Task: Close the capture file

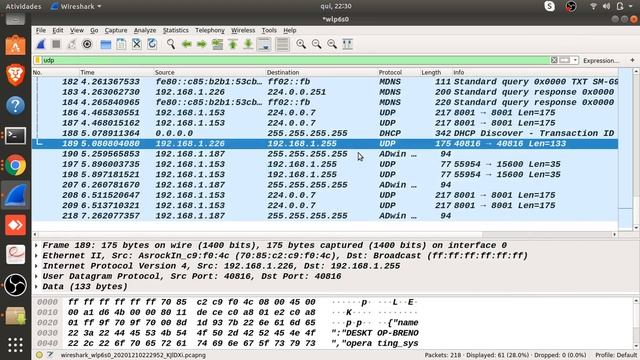Action: [x=136, y=44]
